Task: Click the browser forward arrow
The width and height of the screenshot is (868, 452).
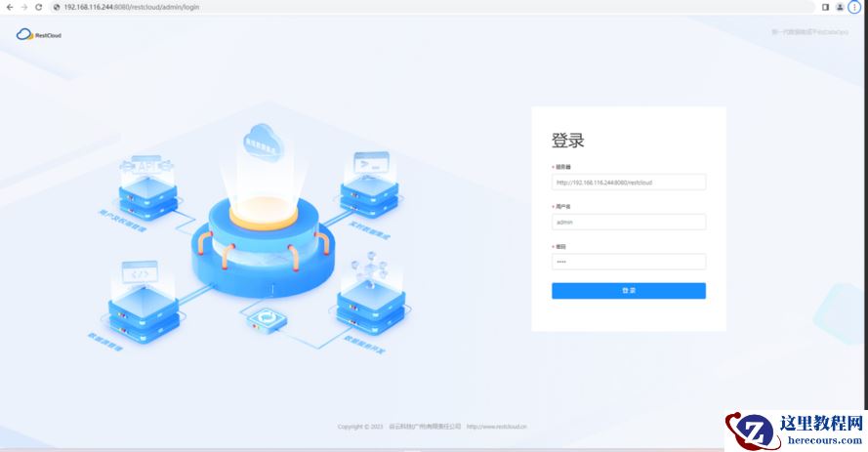Action: [23, 7]
